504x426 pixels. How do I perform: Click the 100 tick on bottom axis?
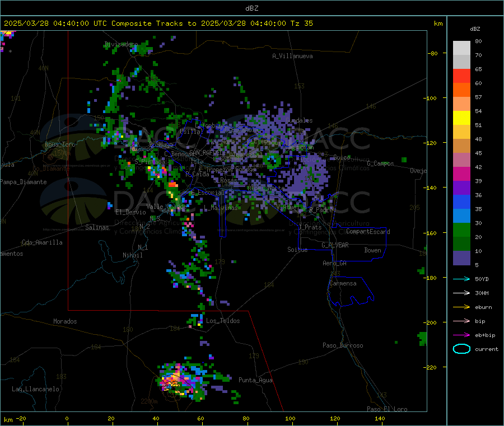[x=290, y=418]
